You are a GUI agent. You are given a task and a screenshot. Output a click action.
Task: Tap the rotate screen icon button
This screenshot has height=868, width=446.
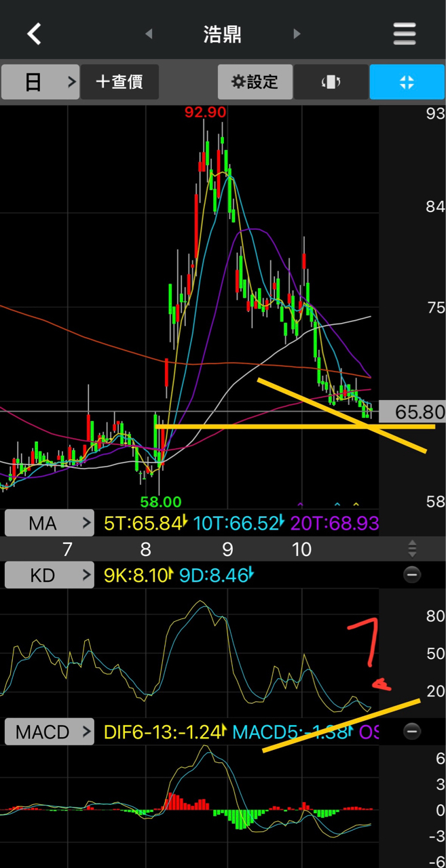coord(331,82)
